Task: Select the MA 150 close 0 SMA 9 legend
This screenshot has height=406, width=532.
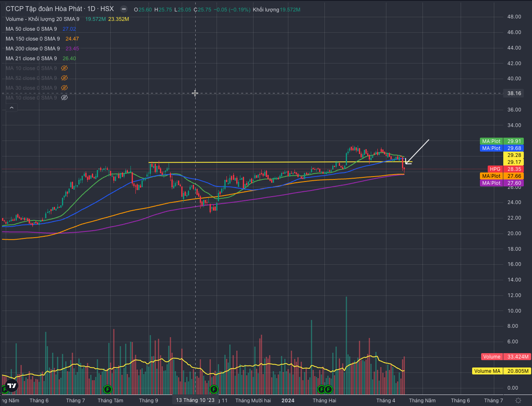Action: 33,39
